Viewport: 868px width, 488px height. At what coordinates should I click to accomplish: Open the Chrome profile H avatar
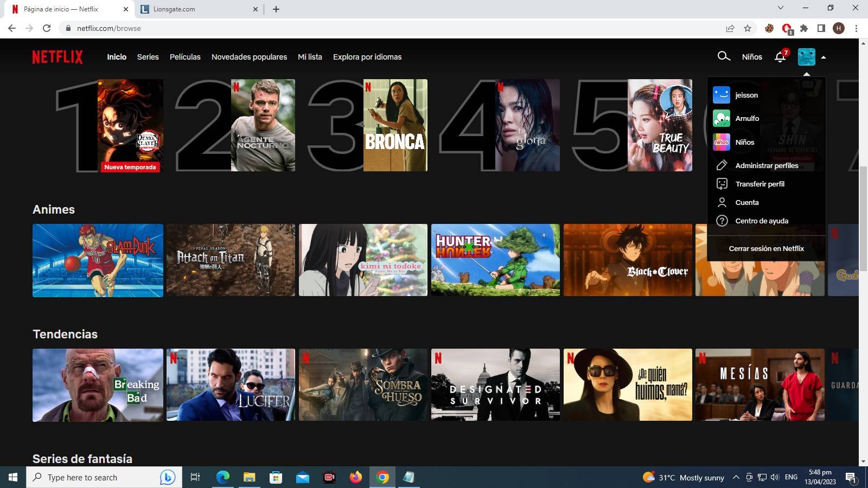point(839,28)
